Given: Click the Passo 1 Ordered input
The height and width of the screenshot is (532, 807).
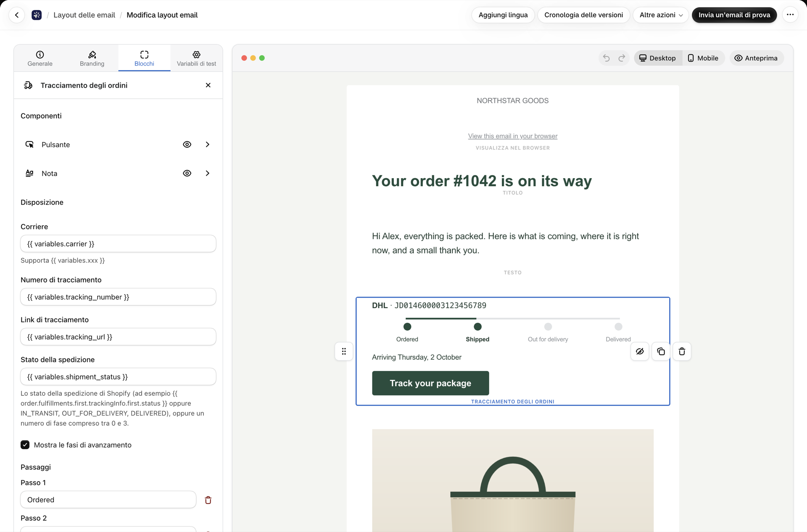Looking at the screenshot, I should (x=108, y=500).
